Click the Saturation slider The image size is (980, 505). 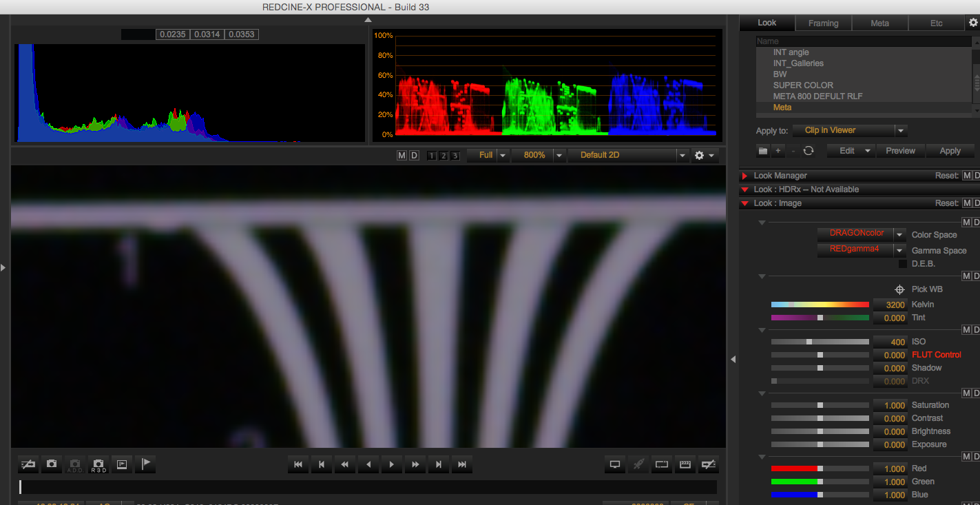coord(820,405)
